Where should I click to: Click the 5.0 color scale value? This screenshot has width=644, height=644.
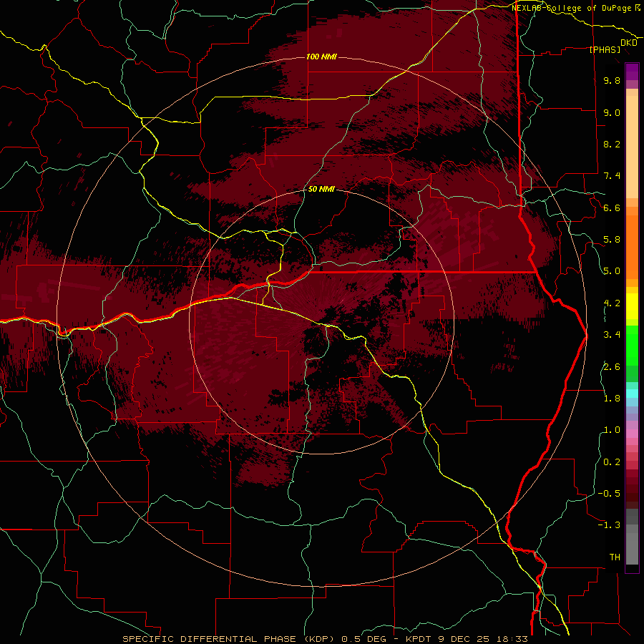(x=612, y=271)
